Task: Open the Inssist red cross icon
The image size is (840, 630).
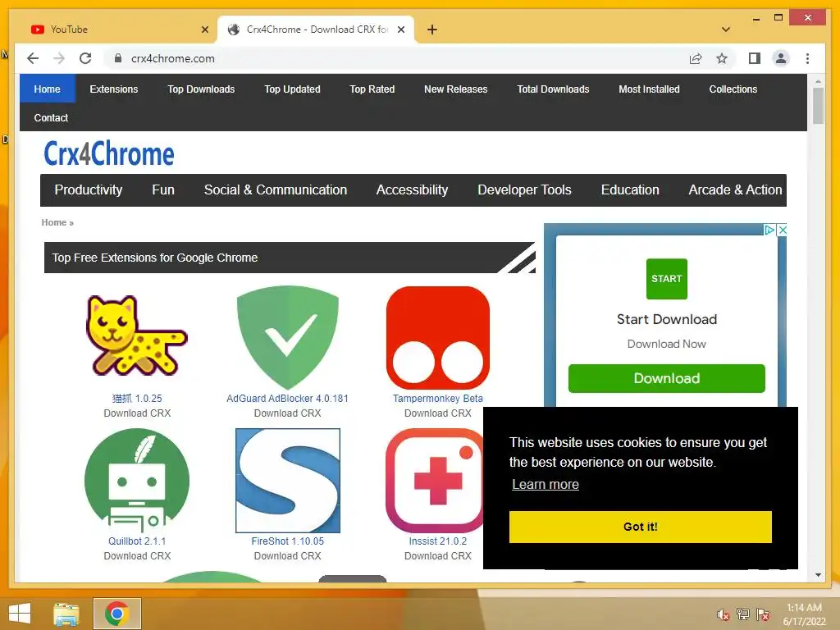Action: pyautogui.click(x=436, y=481)
